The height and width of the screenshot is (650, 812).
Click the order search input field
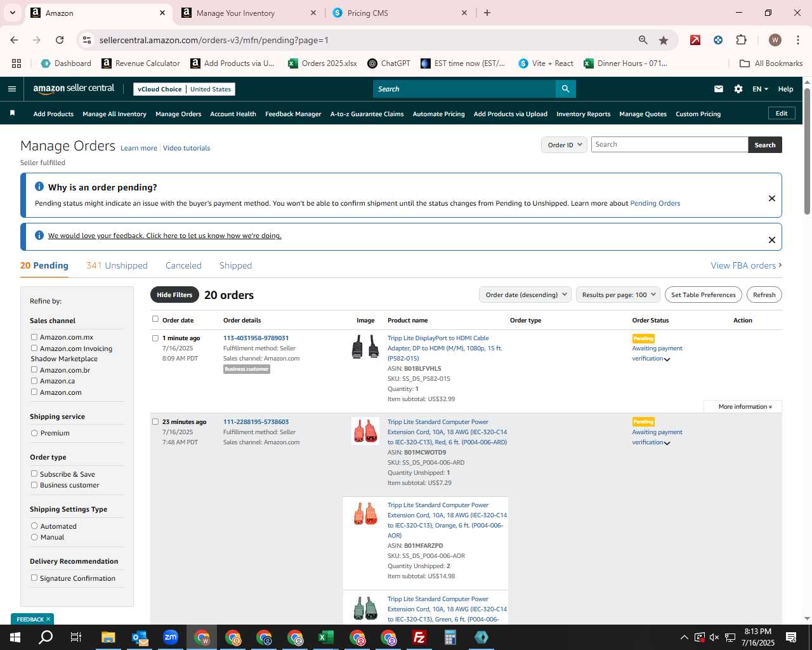coord(669,145)
